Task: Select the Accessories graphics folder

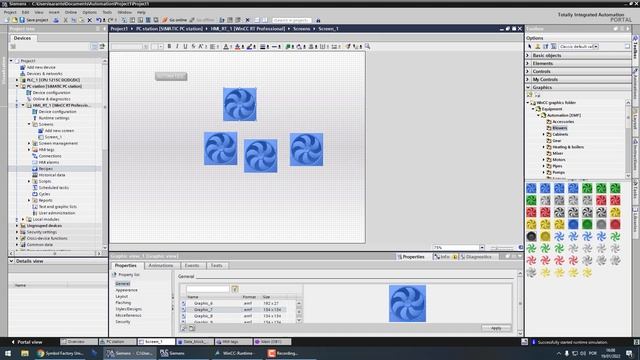Action: pos(563,122)
